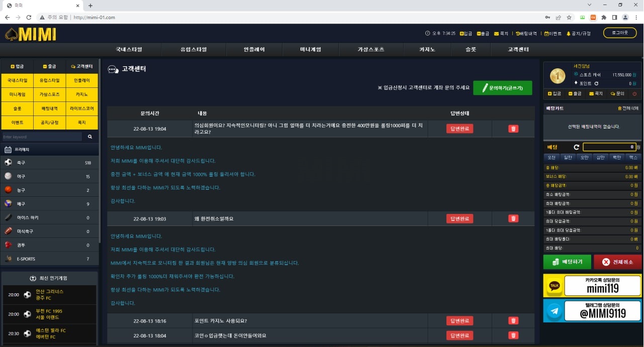Open the 안산 그리너스 vs 광주 FC match
The width and height of the screenshot is (644, 347).
click(49, 295)
